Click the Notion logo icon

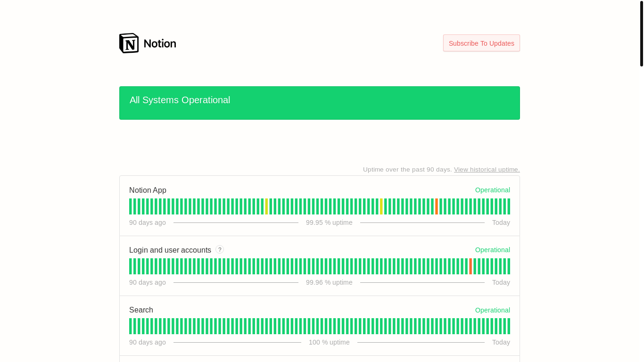[x=129, y=43]
